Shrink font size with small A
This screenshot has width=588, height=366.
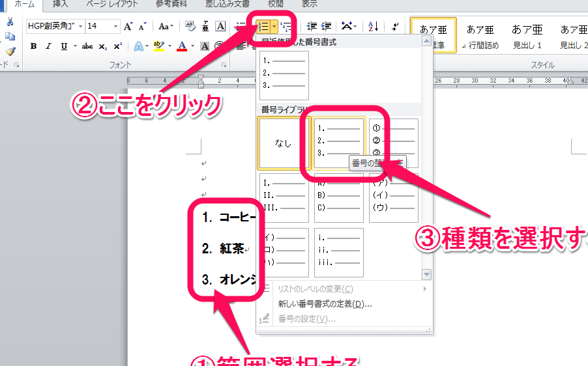(x=142, y=26)
